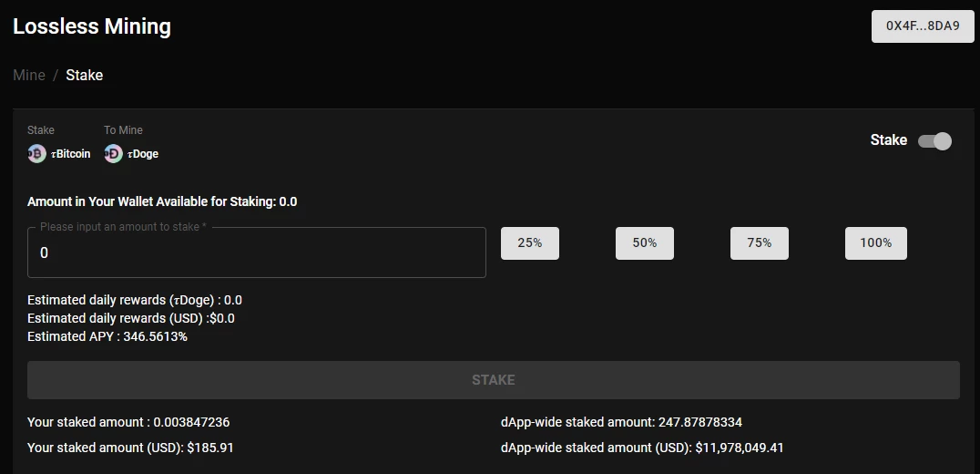Select the 50% amount button
The height and width of the screenshot is (474, 980).
(644, 243)
